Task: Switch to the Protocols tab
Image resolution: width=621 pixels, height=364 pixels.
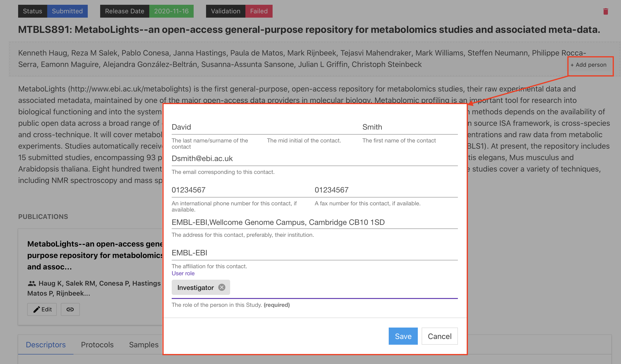Action: pyautogui.click(x=97, y=344)
